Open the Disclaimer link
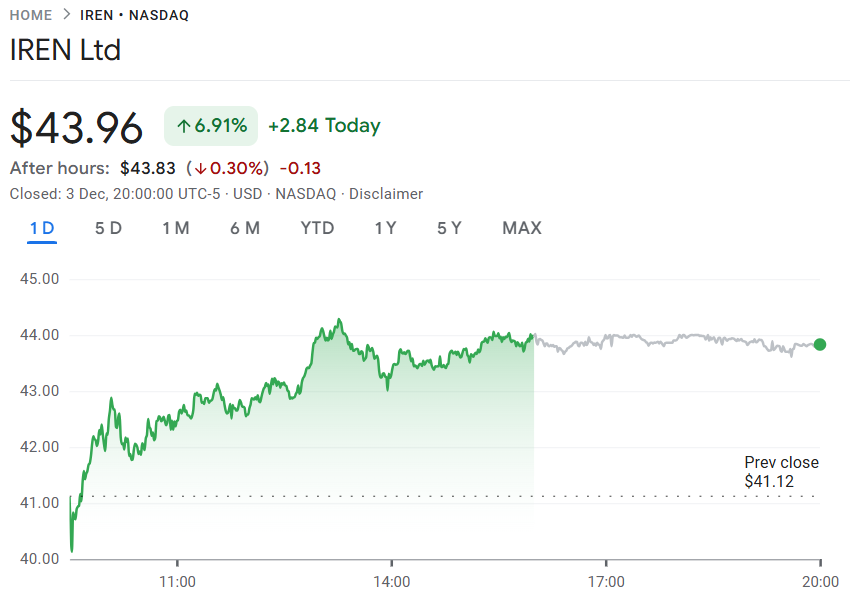 point(386,194)
